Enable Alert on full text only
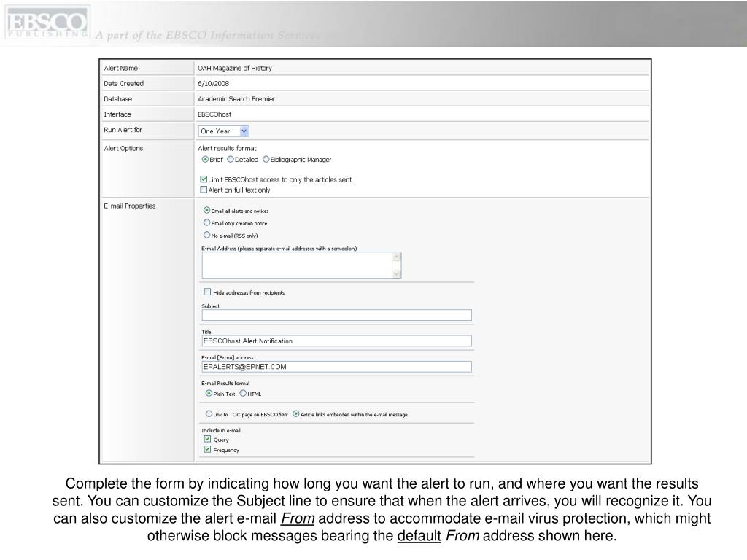Image resolution: width=747 pixels, height=560 pixels. 204,190
